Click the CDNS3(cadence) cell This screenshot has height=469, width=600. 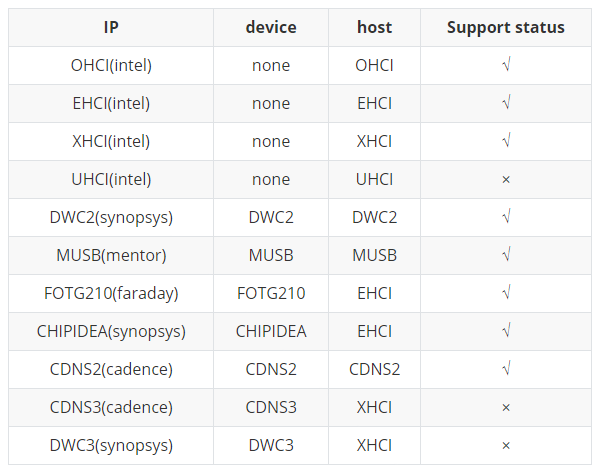click(111, 407)
